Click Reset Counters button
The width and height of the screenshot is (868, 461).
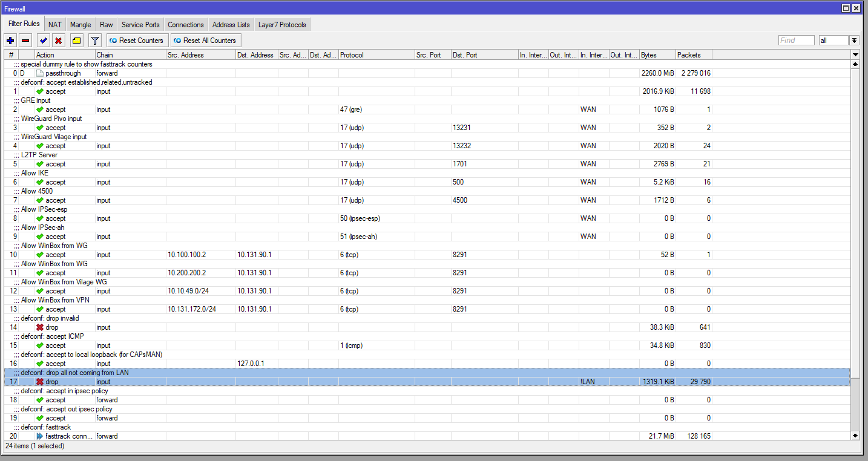tap(137, 41)
